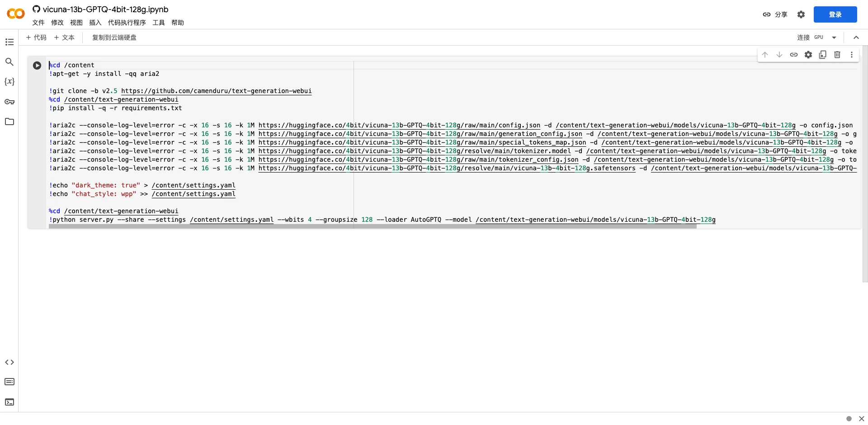Open the variables {x} panel

pos(9,82)
